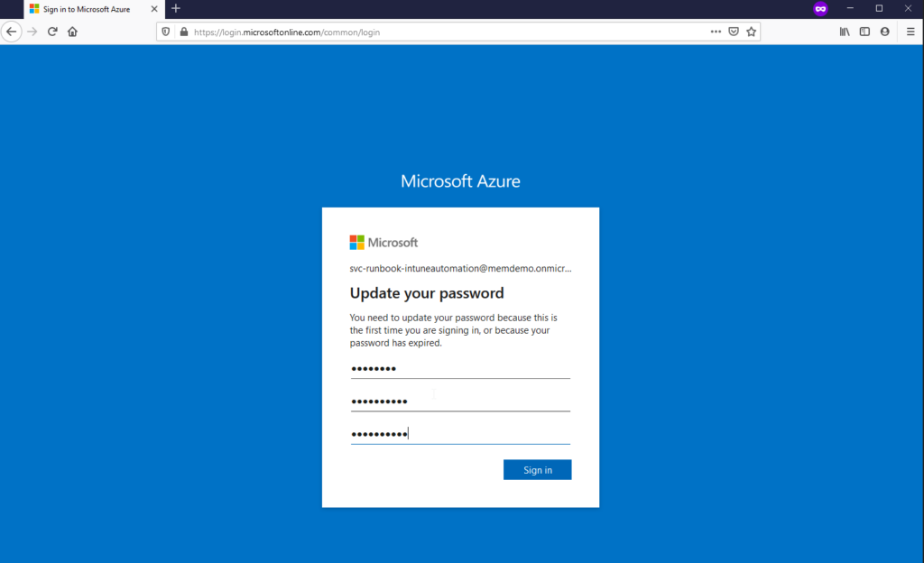The image size is (924, 563).
Task: Click the forward navigation arrow
Action: (32, 32)
